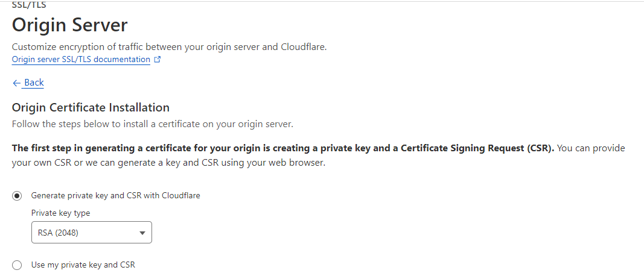
Task: Select Generate private key and CSR with Cloudflare radio
Action: pos(17,195)
